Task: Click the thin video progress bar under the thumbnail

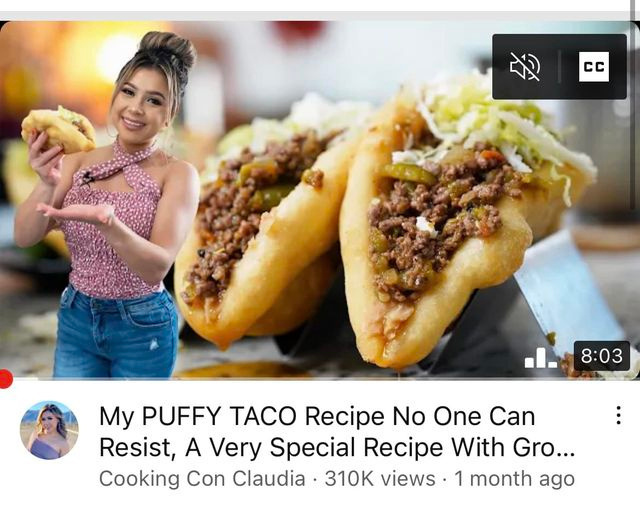Action: pos(320,379)
